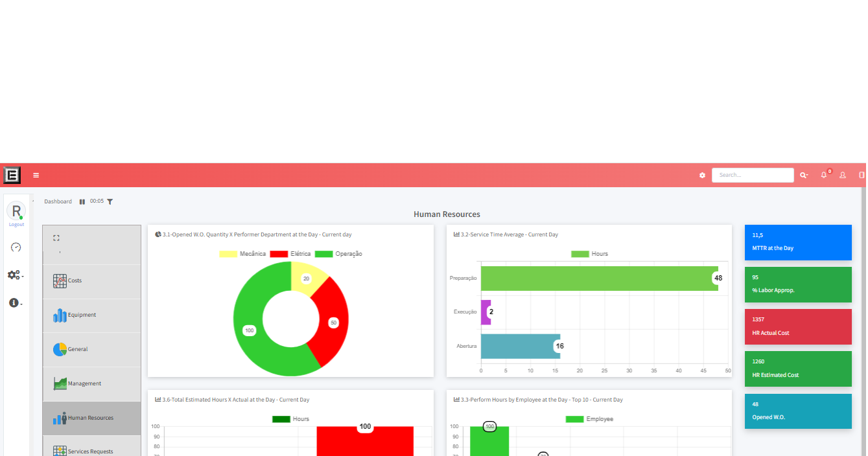Select the gauge icon in the far-left sidebar
This screenshot has width=868, height=456.
[16, 247]
